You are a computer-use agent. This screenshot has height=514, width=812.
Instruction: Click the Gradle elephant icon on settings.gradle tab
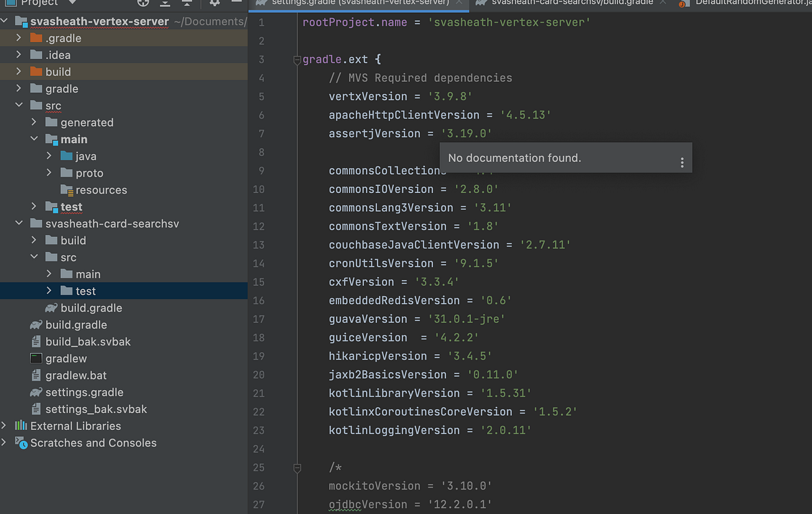(263, 3)
